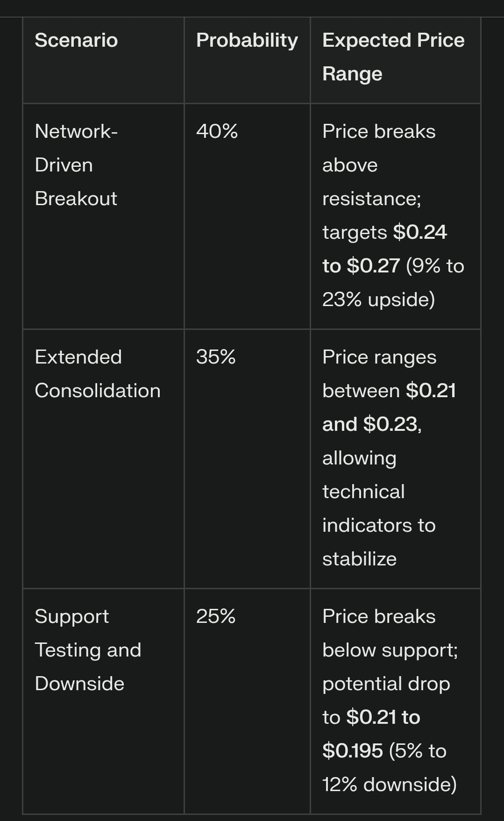Click the Price ranges between text
This screenshot has height=821, width=504.
tap(379, 374)
